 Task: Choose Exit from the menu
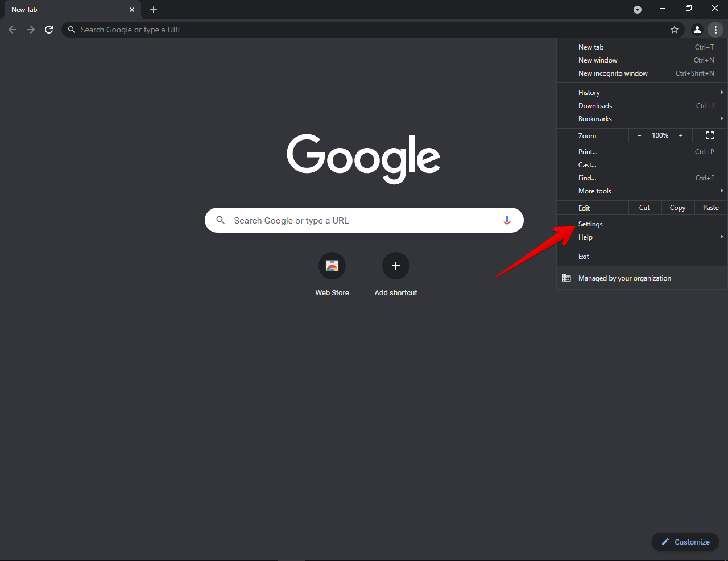click(642, 257)
